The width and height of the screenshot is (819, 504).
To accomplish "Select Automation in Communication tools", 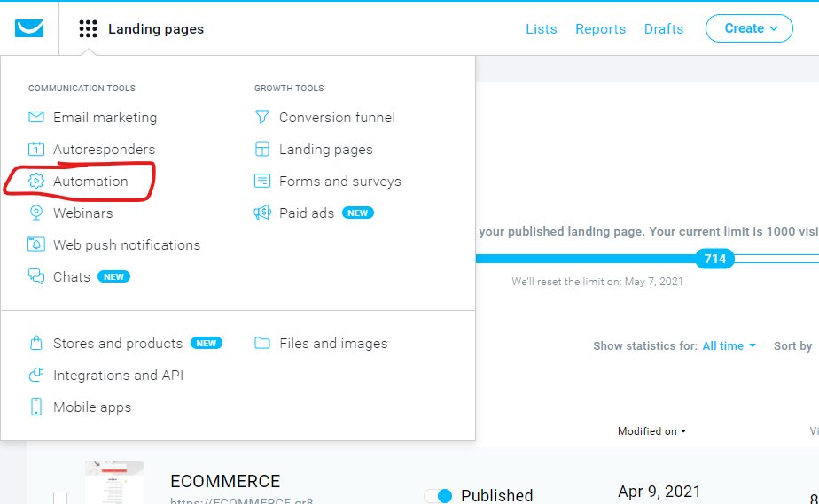I will click(90, 181).
